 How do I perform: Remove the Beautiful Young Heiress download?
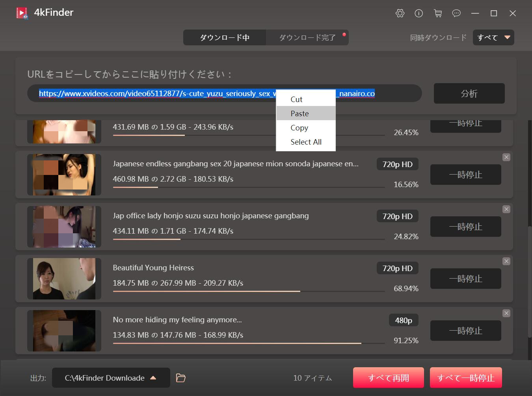[506, 261]
